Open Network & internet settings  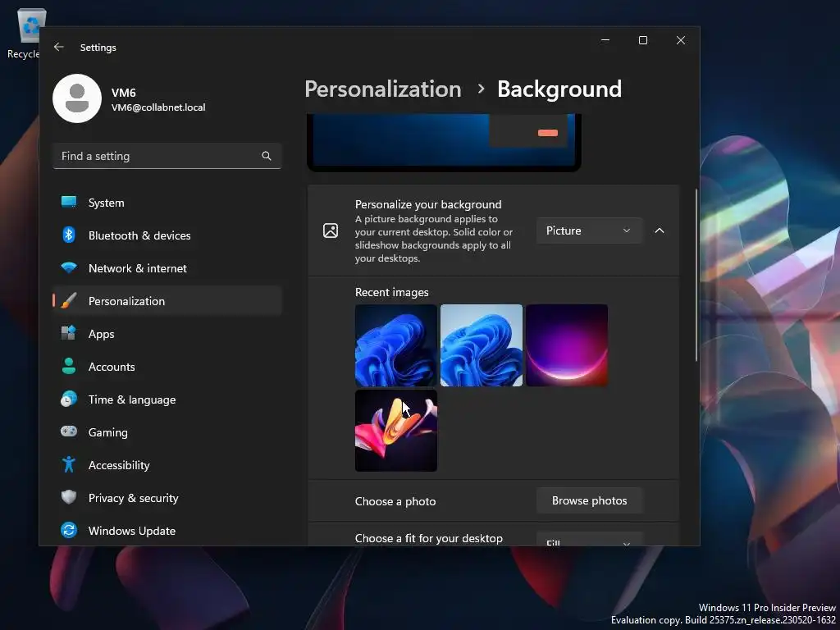point(167,268)
